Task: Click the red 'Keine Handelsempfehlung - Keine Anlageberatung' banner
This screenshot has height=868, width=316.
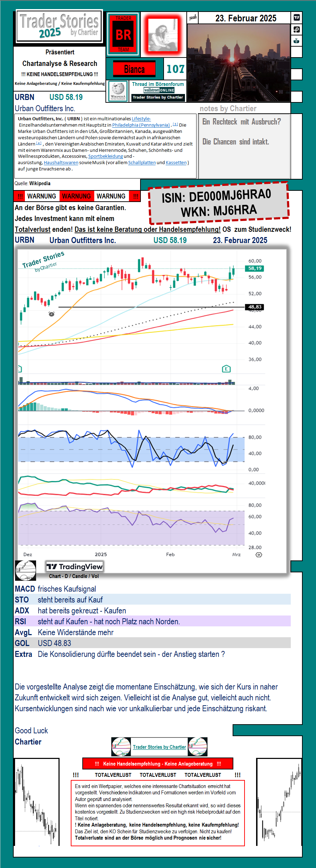Action: click(x=158, y=764)
